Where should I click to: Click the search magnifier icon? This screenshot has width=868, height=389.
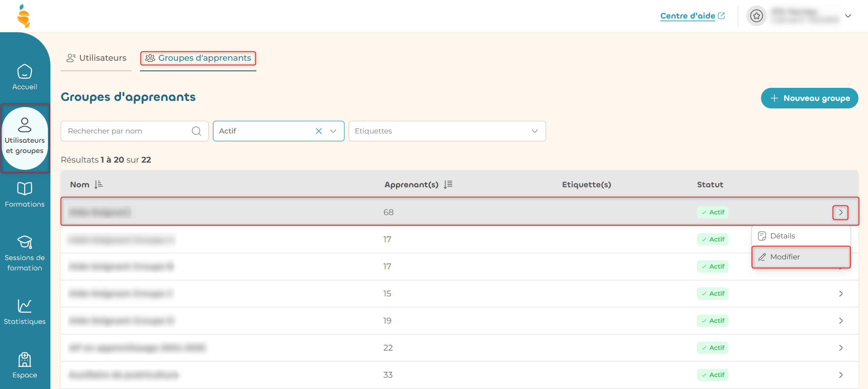pyautogui.click(x=196, y=131)
